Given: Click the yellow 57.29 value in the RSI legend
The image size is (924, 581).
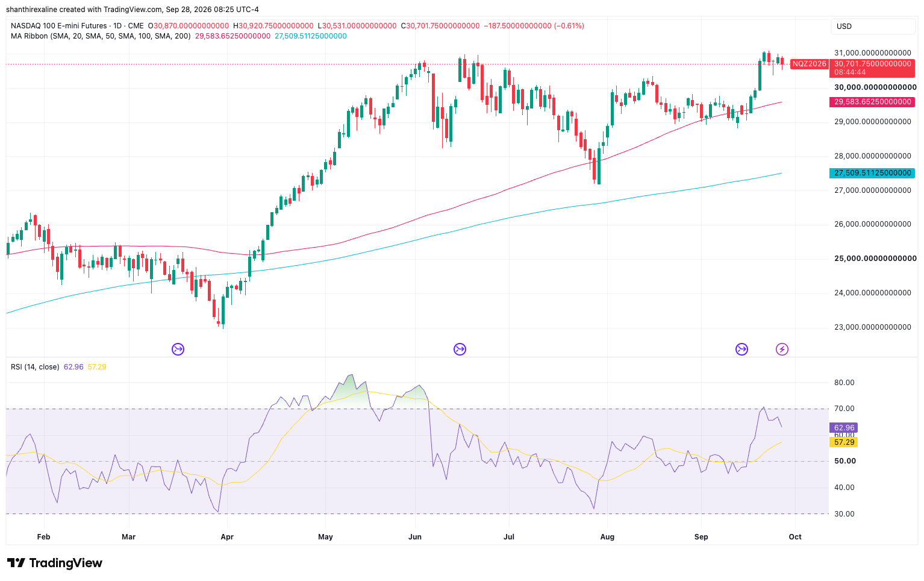Looking at the screenshot, I should pos(97,367).
